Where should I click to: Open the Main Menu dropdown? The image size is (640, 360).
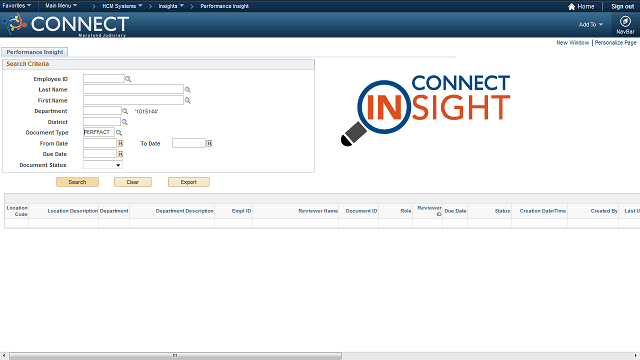pyautogui.click(x=61, y=6)
